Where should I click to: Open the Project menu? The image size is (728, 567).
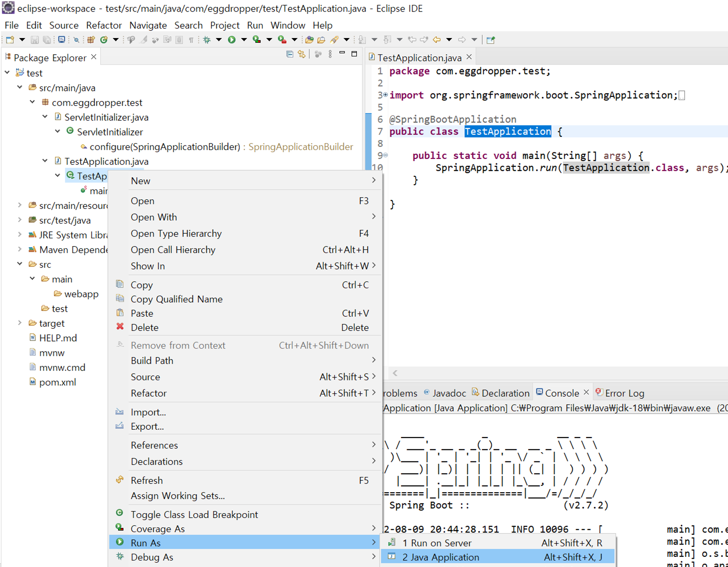225,25
